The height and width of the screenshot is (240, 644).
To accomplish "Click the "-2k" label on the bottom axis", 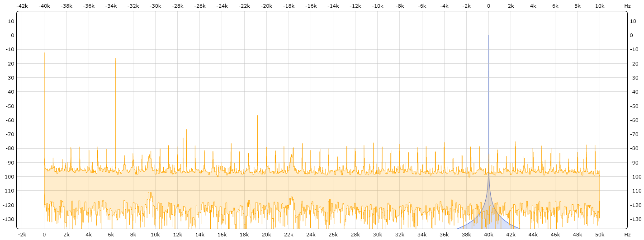I will coord(22,235).
